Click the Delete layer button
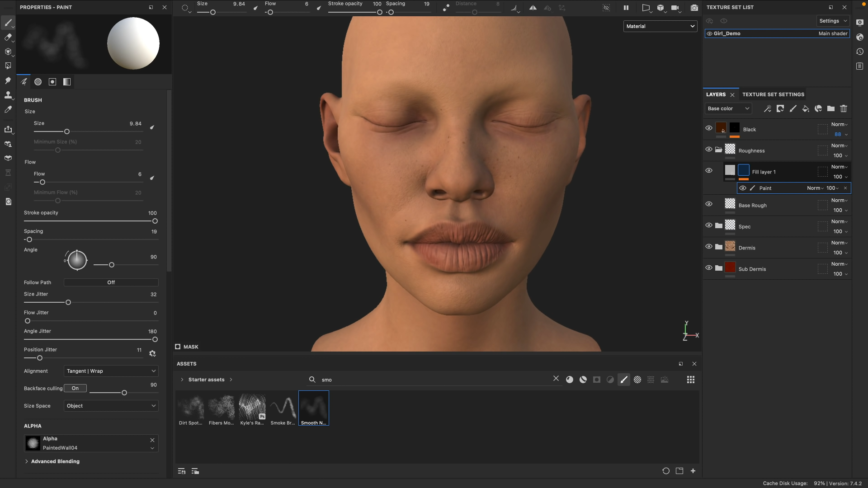868x488 pixels. pyautogui.click(x=844, y=108)
